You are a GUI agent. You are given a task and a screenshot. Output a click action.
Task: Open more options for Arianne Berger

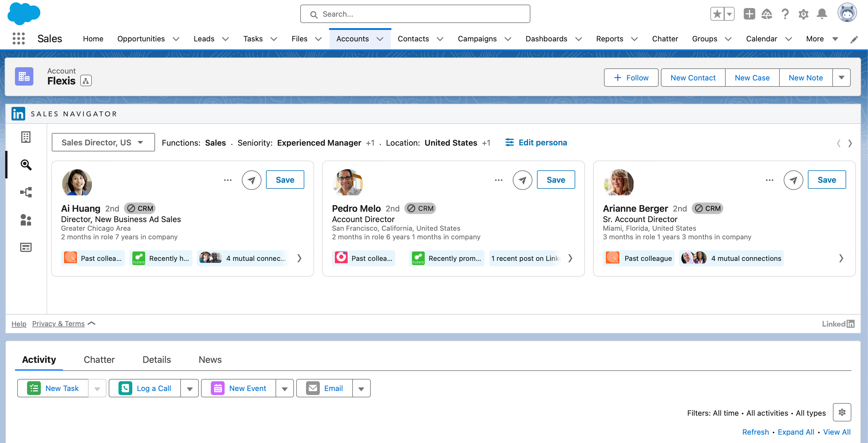[x=770, y=180]
